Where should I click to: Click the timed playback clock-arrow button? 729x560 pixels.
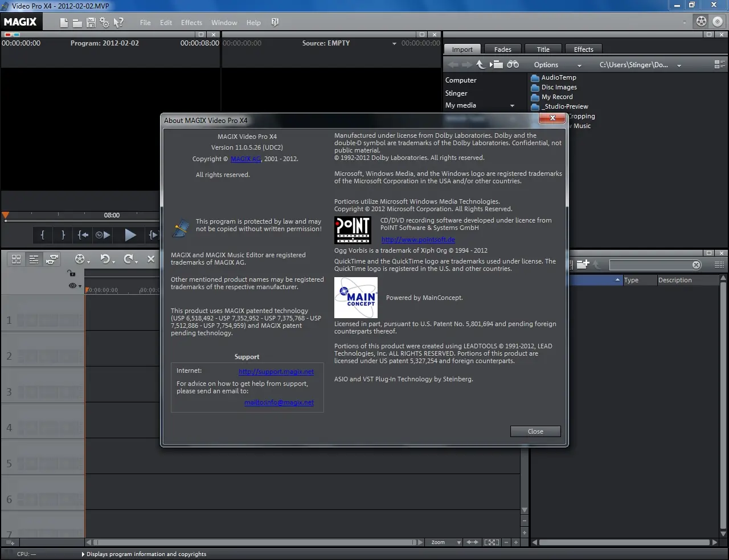[x=103, y=234]
